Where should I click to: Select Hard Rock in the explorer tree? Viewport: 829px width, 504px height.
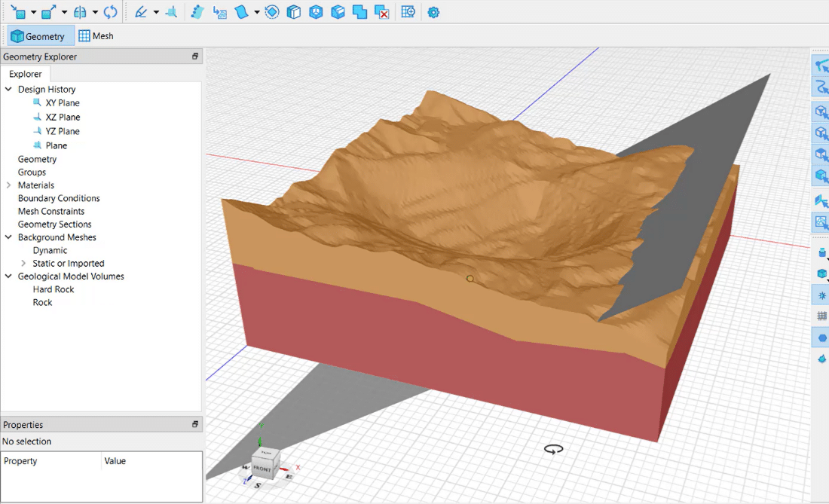(53, 289)
